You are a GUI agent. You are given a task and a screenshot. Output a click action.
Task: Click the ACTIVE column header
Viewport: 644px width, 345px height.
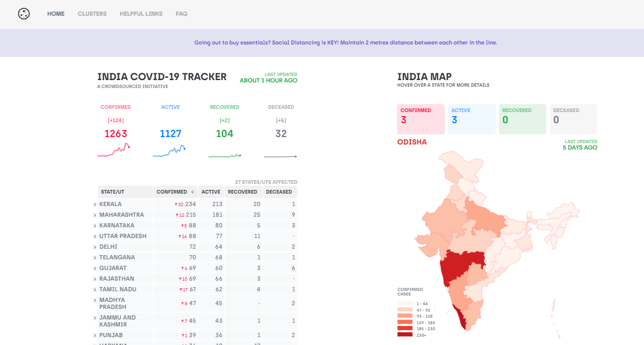tap(211, 192)
